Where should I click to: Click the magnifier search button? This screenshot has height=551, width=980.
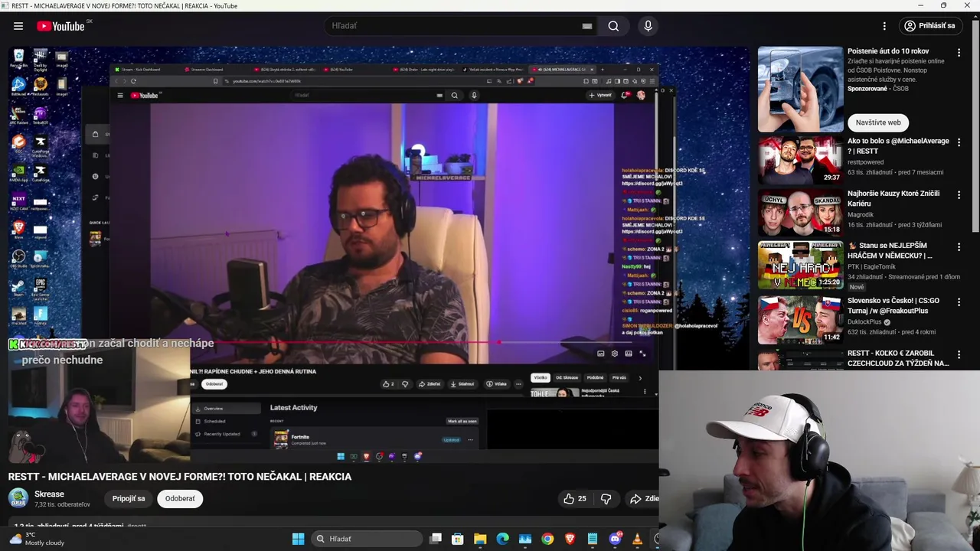click(x=613, y=26)
